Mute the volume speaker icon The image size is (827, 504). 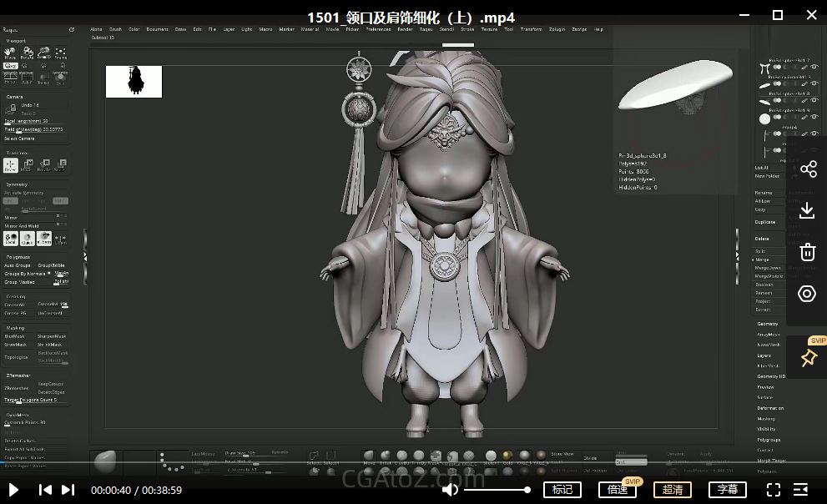[450, 490]
